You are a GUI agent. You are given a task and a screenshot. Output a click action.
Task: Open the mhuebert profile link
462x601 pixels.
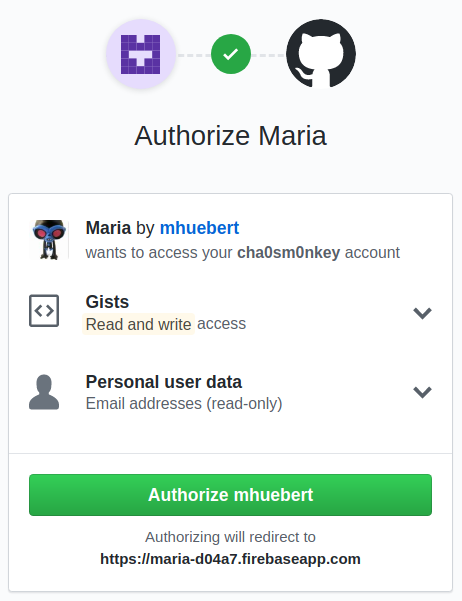point(199,228)
